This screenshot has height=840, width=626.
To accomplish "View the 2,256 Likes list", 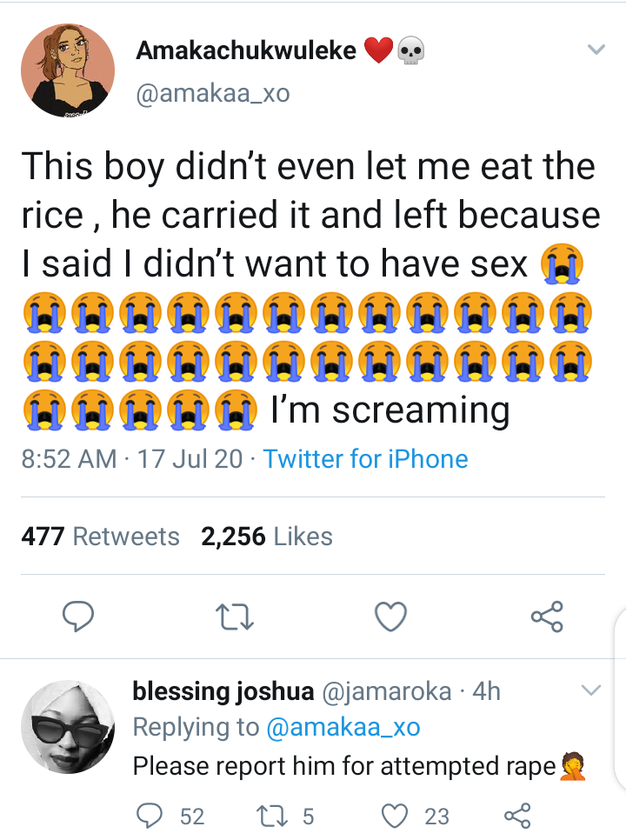I will (267, 537).
